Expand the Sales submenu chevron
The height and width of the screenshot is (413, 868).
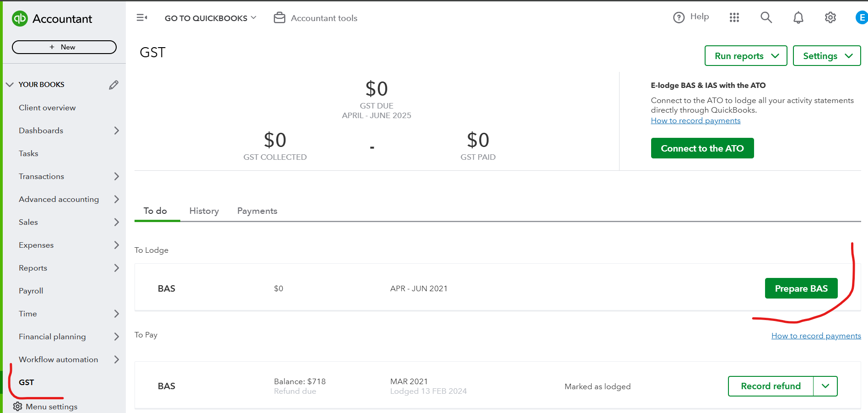(x=116, y=222)
